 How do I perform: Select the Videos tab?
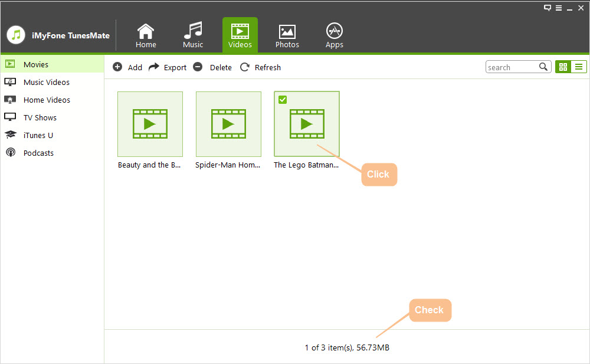[x=240, y=35]
